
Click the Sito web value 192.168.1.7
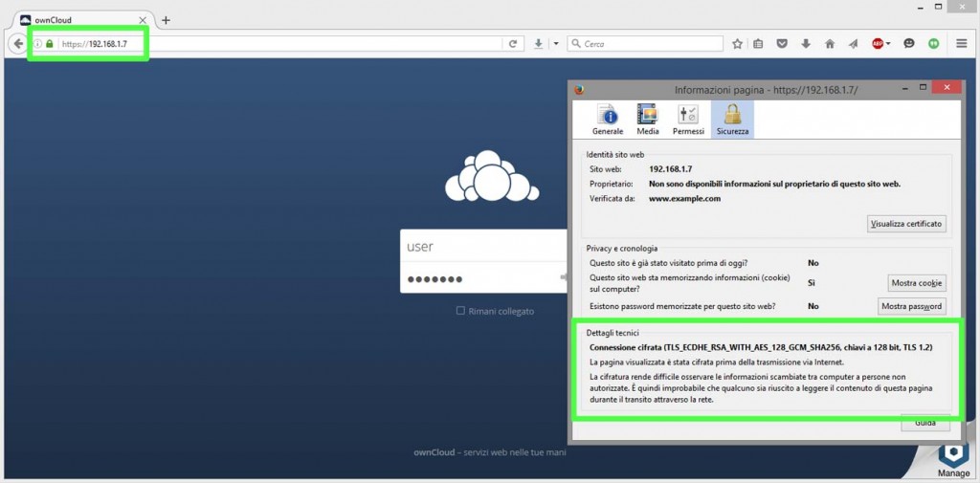tap(671, 168)
